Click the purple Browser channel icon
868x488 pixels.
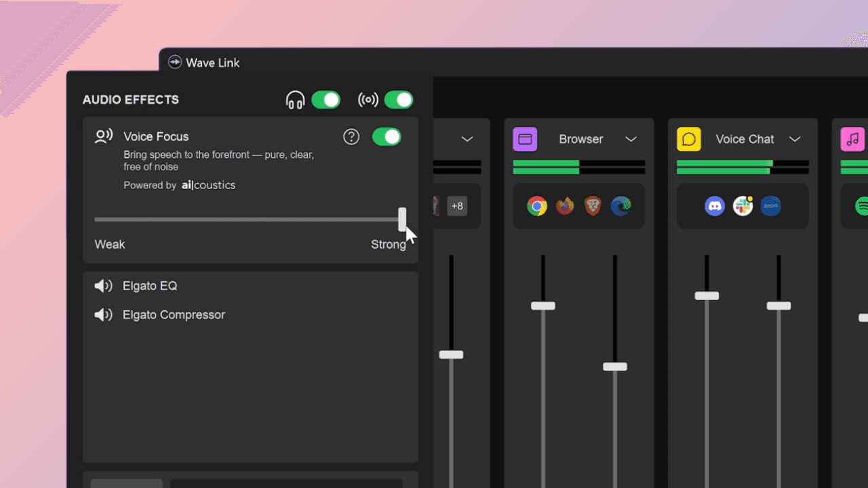coord(525,139)
